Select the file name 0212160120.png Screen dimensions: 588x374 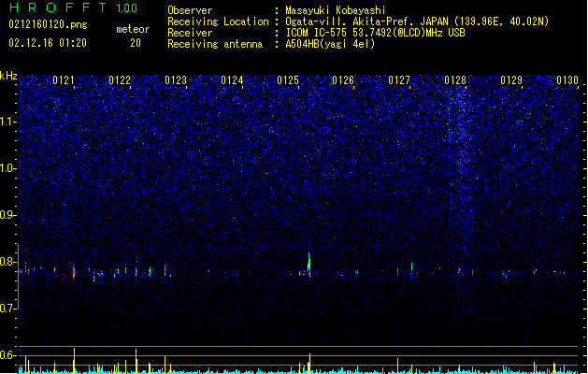[48, 24]
